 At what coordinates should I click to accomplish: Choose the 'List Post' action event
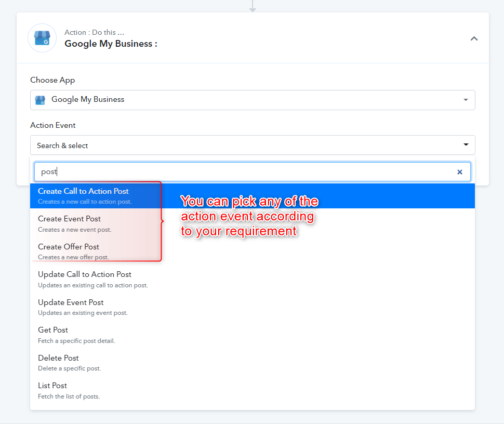(253, 391)
